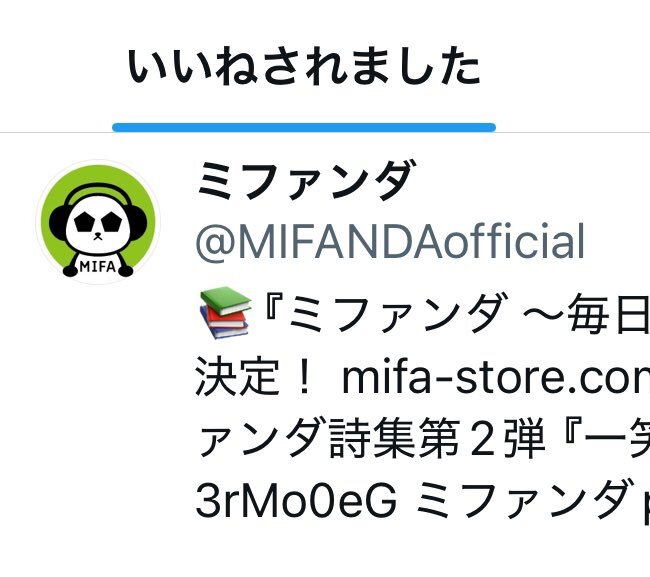The height and width of the screenshot is (577, 650).
Task: Open the panda MIFA profile avatar
Action: click(x=98, y=222)
